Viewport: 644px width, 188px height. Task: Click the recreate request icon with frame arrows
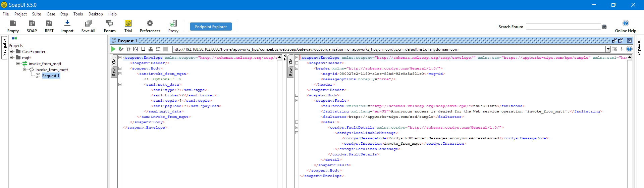click(x=136, y=49)
